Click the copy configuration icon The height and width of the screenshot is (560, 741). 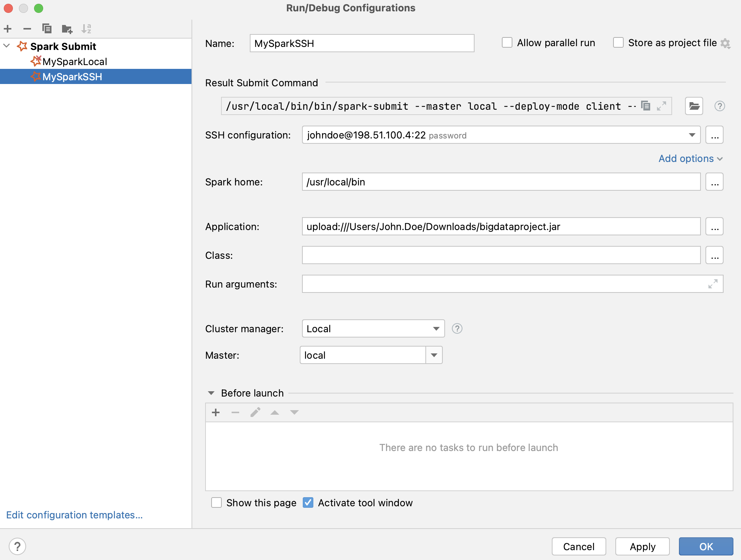[47, 28]
